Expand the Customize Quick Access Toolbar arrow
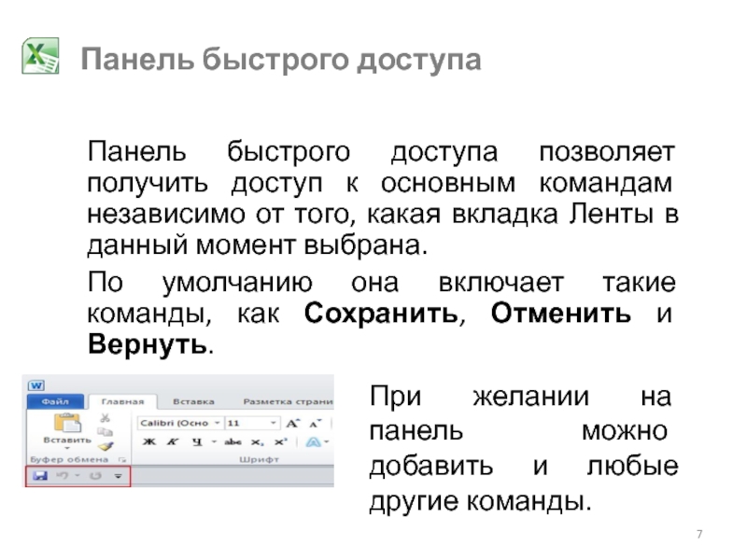The width and height of the screenshot is (747, 560). tap(118, 476)
